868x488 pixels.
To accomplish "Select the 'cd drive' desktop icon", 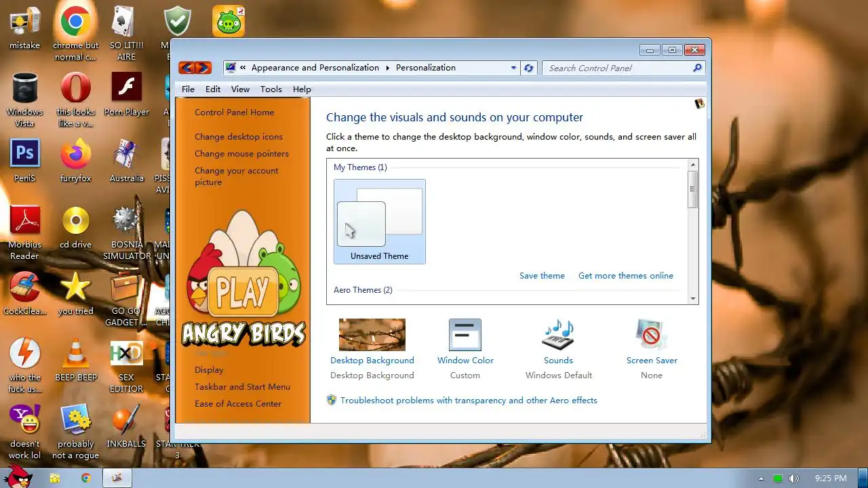I will [x=75, y=228].
